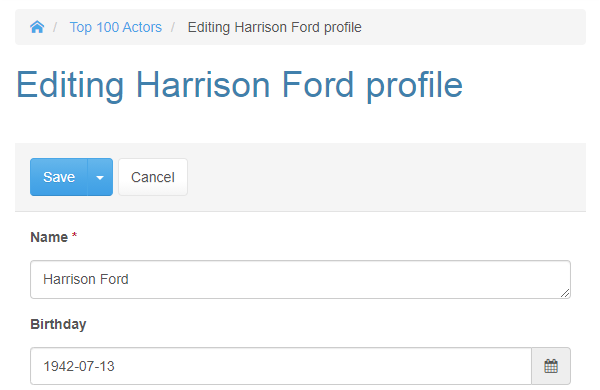The image size is (600, 390).
Task: Click the empty gray toolbar area right of Cancel
Action: [x=386, y=177]
